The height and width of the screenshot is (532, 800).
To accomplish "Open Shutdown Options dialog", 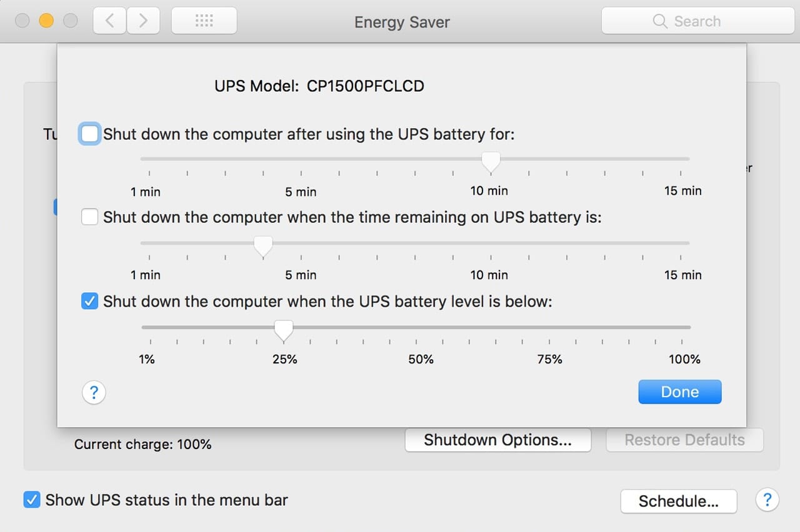I will (x=497, y=440).
